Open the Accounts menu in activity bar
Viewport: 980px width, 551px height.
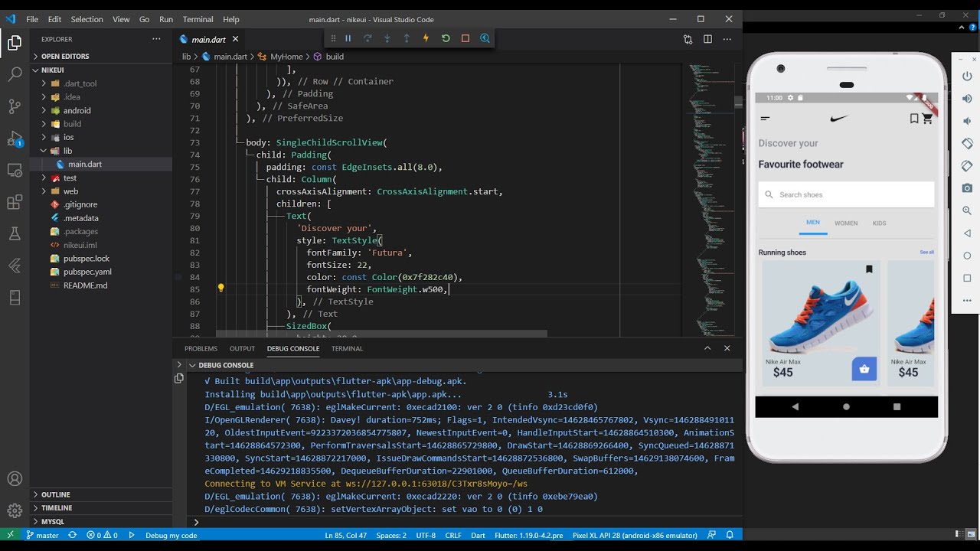pyautogui.click(x=15, y=479)
